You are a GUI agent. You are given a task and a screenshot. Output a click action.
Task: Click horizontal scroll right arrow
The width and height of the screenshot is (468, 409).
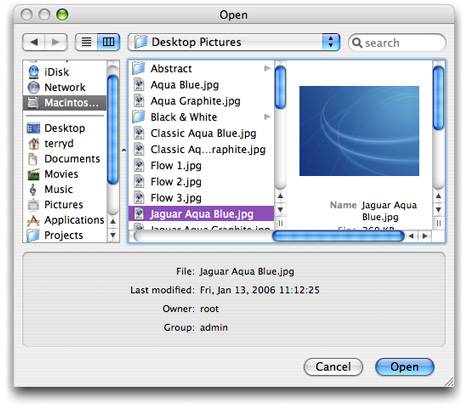(425, 236)
